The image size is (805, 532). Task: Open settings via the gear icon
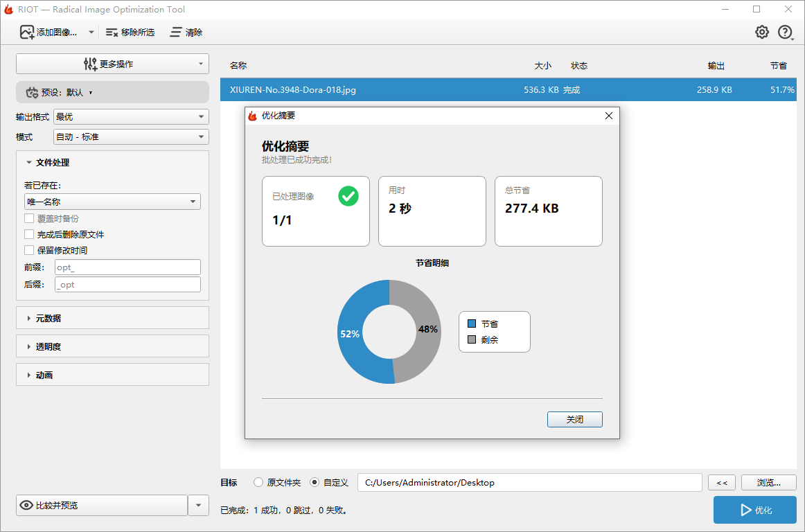coord(762,33)
